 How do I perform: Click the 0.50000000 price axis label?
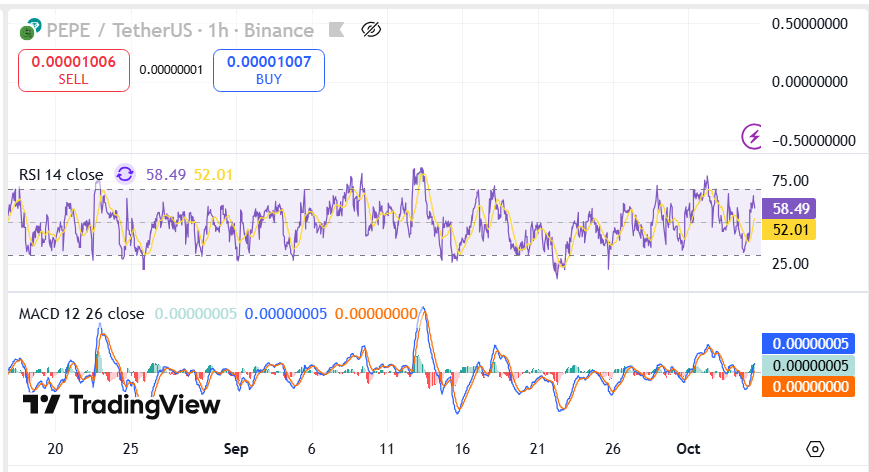811,23
